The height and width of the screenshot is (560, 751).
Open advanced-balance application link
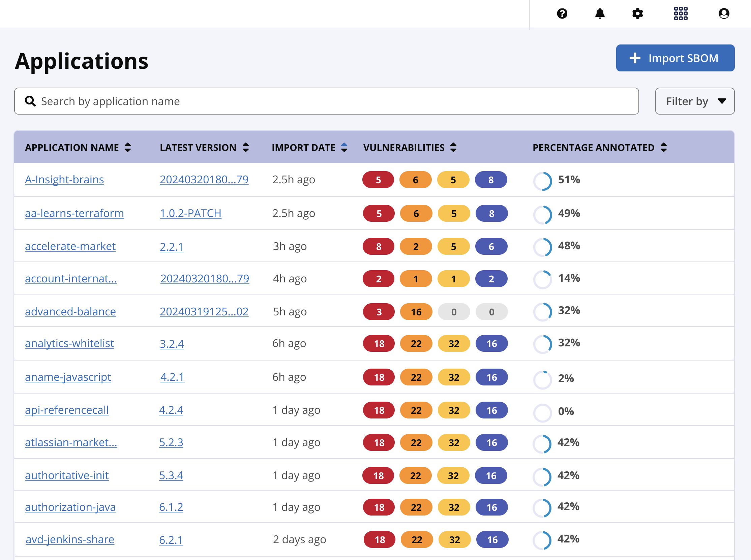(x=70, y=311)
